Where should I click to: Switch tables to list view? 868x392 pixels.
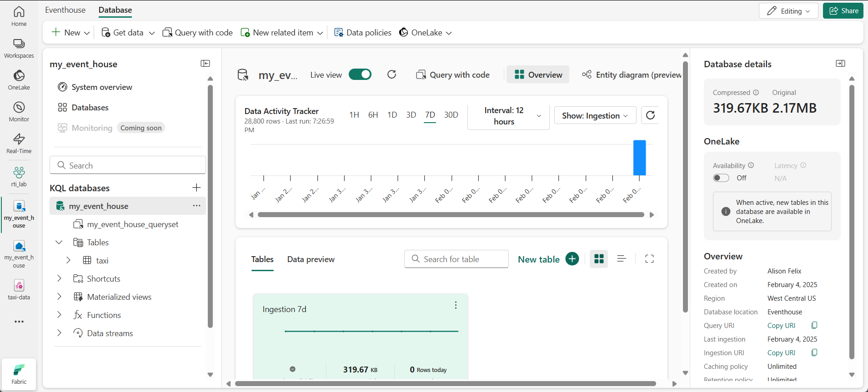[x=622, y=259]
